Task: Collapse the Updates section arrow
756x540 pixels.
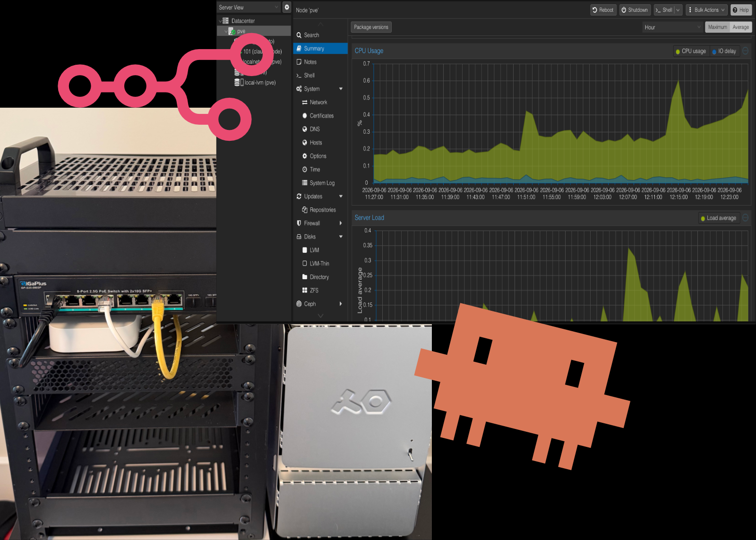Action: pos(341,196)
